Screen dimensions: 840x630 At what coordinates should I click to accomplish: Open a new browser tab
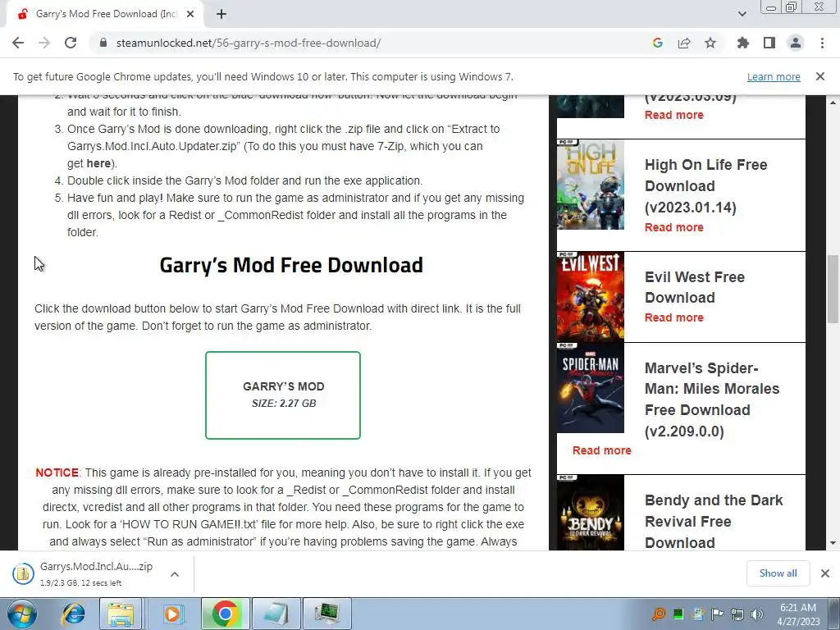pyautogui.click(x=221, y=15)
